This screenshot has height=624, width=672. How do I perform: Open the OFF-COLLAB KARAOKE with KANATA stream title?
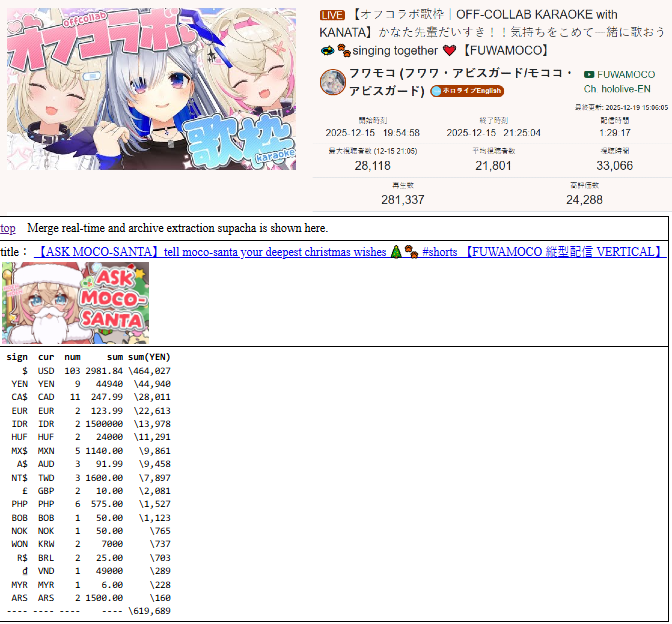(492, 33)
